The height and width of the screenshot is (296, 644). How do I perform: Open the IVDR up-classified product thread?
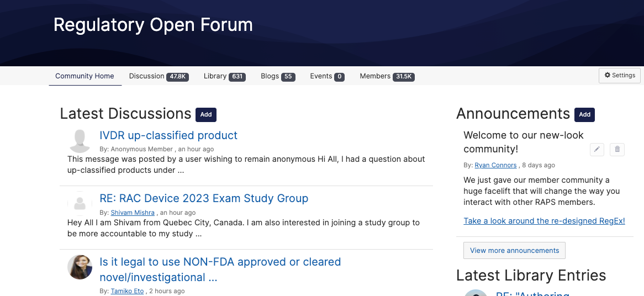tap(168, 135)
